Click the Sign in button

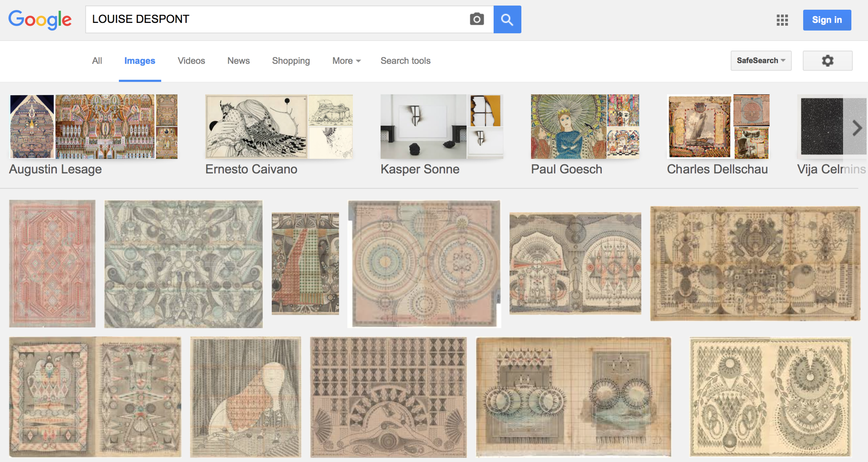point(827,20)
